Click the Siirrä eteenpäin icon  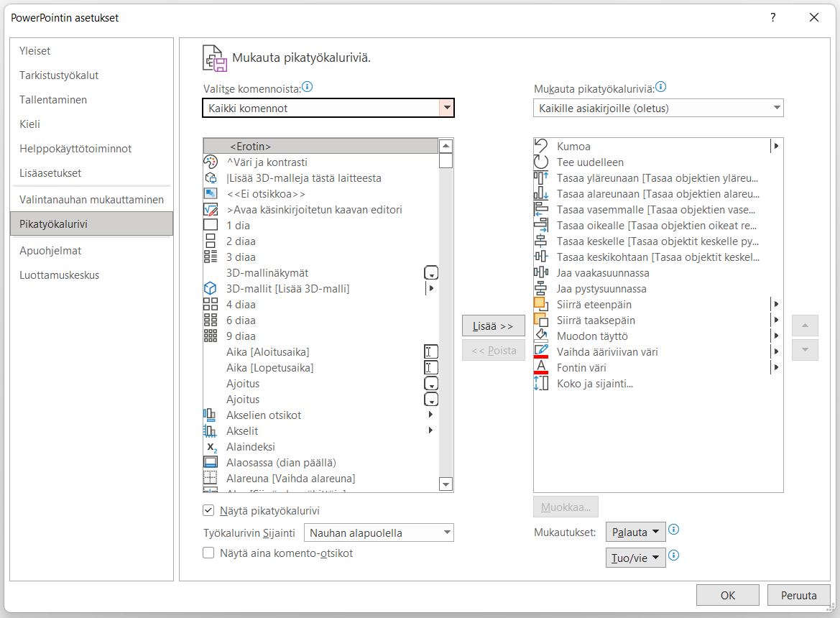(x=541, y=304)
